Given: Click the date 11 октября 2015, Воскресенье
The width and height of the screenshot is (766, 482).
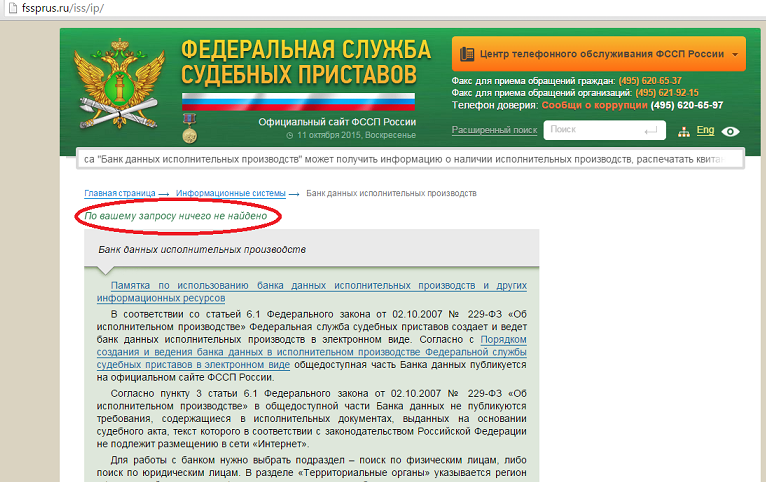Looking at the screenshot, I should click(x=356, y=135).
